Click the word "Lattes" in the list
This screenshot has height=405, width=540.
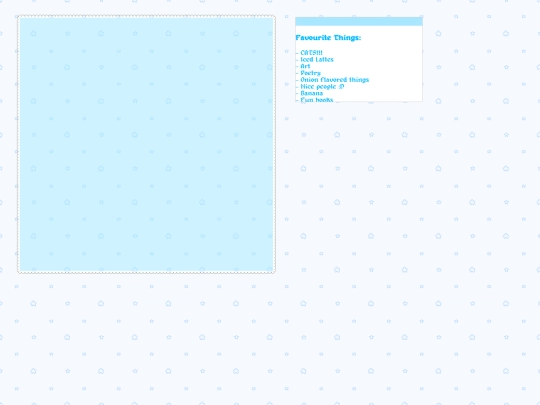(x=324, y=59)
